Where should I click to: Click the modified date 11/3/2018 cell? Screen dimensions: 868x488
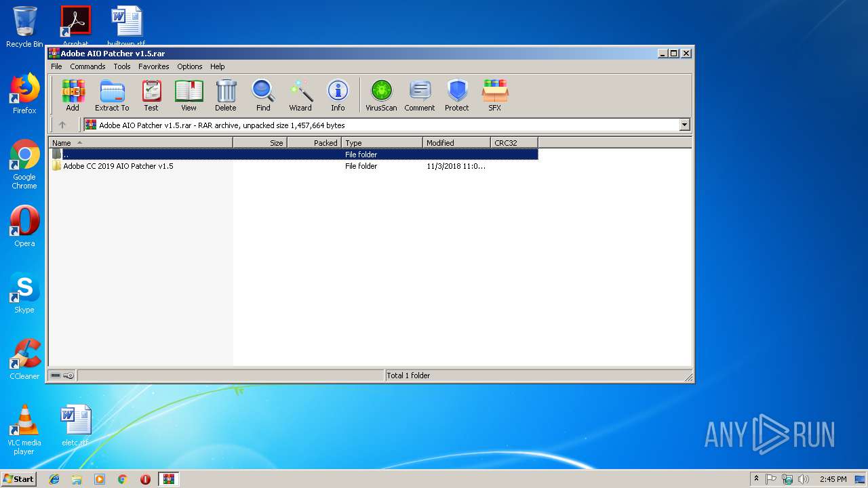click(456, 166)
